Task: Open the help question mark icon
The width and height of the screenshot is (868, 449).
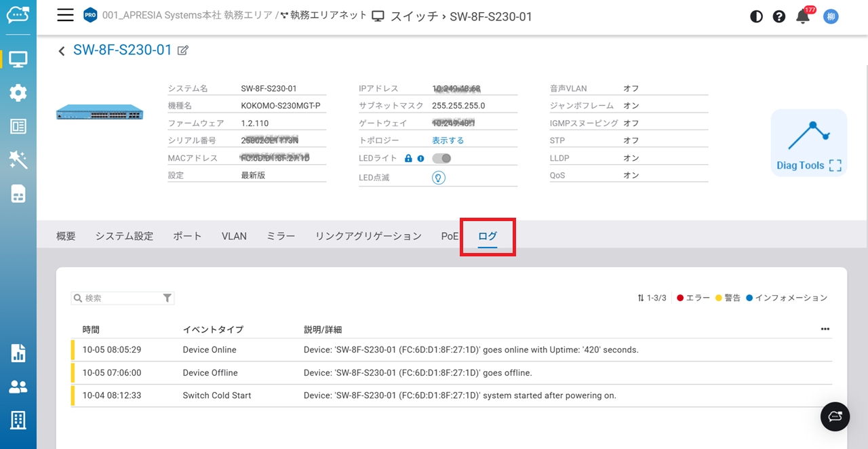Action: coord(779,17)
